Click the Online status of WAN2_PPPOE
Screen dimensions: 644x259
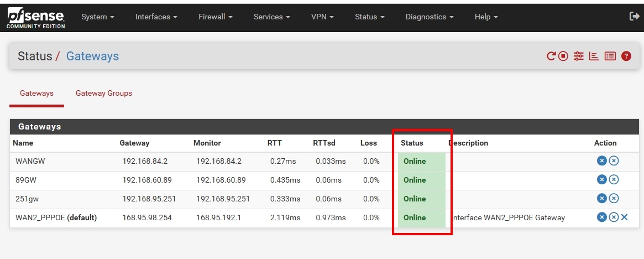coord(415,217)
